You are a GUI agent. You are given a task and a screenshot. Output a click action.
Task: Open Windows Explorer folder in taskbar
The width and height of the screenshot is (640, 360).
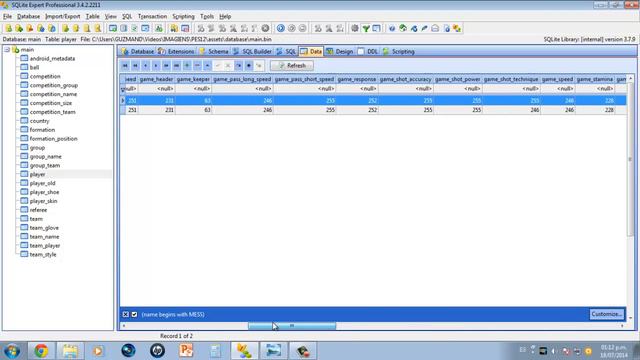click(x=70, y=351)
